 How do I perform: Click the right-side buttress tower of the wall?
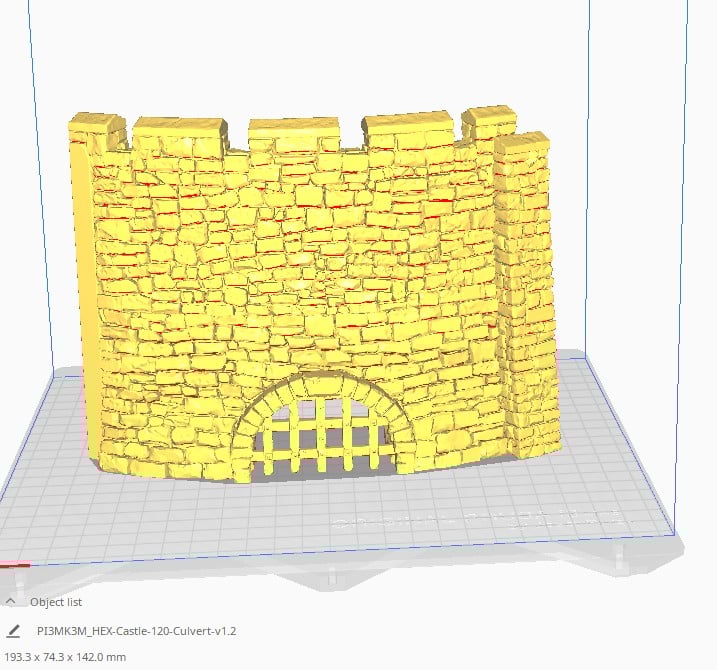tap(526, 293)
